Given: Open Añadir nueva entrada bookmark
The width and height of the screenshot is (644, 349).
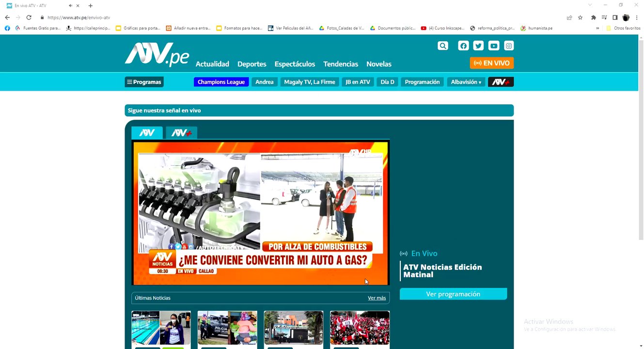Looking at the screenshot, I should [x=188, y=28].
